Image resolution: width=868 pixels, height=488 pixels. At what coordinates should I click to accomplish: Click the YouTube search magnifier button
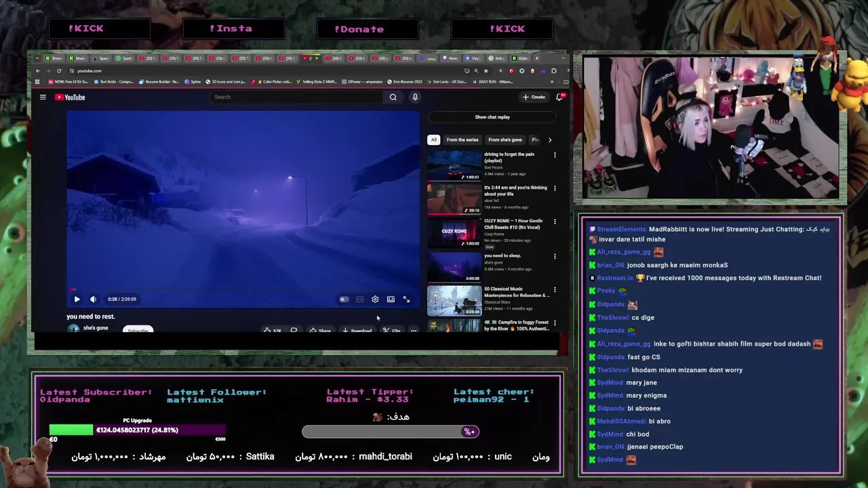click(393, 97)
